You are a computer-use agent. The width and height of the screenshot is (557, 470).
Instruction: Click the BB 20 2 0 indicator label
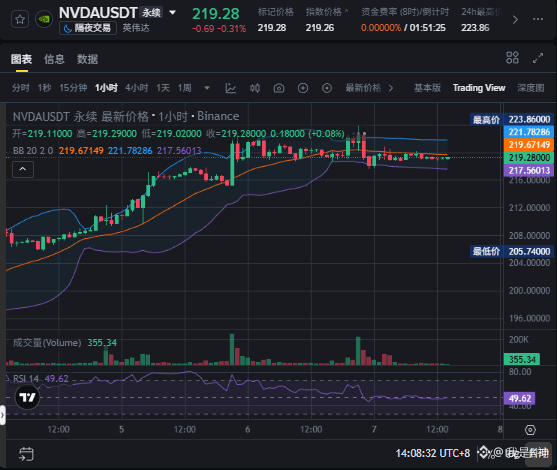33,151
